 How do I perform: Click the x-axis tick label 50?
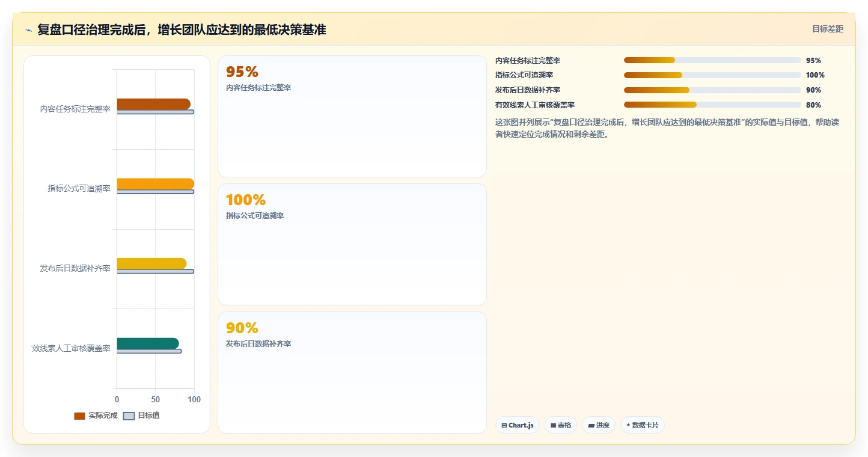[x=155, y=399]
